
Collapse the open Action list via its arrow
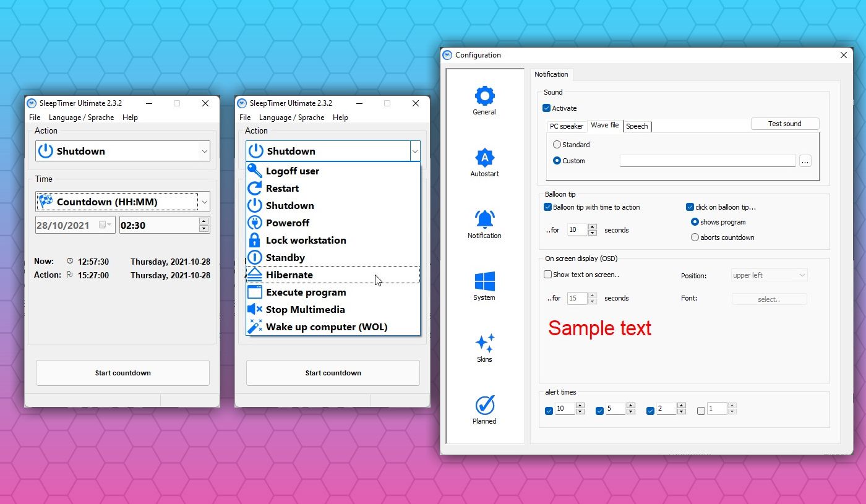pyautogui.click(x=414, y=151)
